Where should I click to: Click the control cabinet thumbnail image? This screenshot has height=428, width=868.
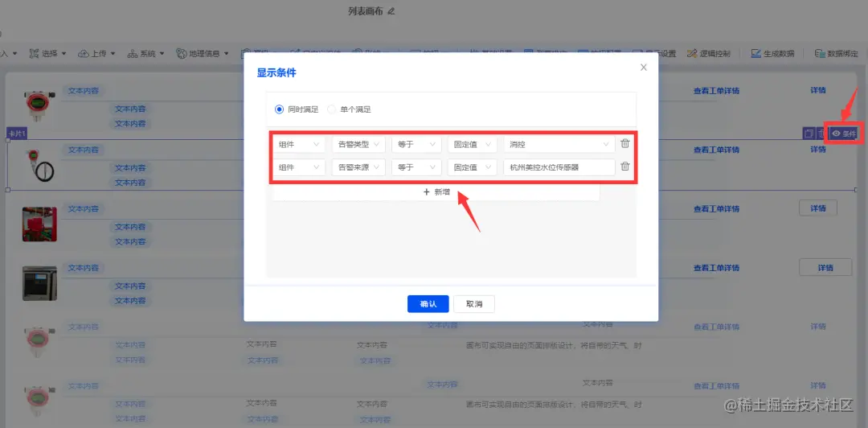coord(39,283)
